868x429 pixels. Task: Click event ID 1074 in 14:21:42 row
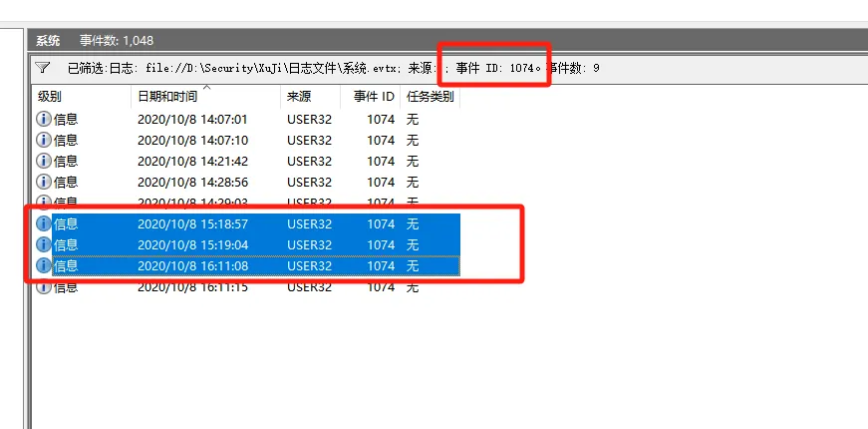(x=381, y=162)
